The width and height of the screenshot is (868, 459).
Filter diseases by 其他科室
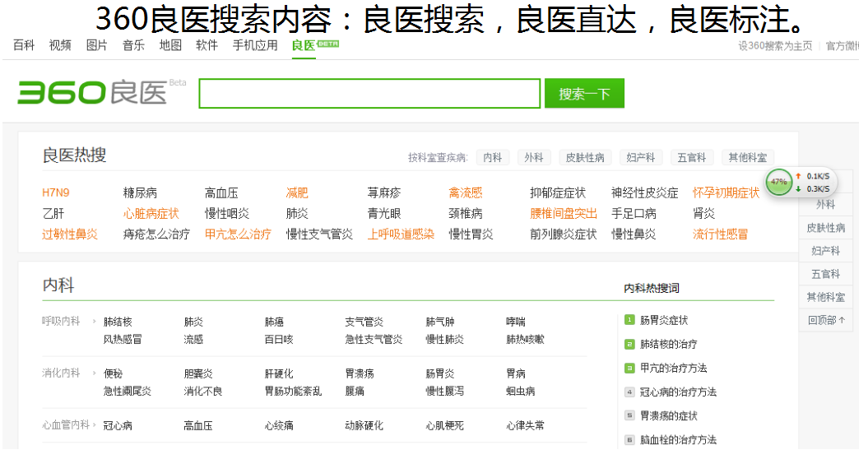tap(747, 158)
